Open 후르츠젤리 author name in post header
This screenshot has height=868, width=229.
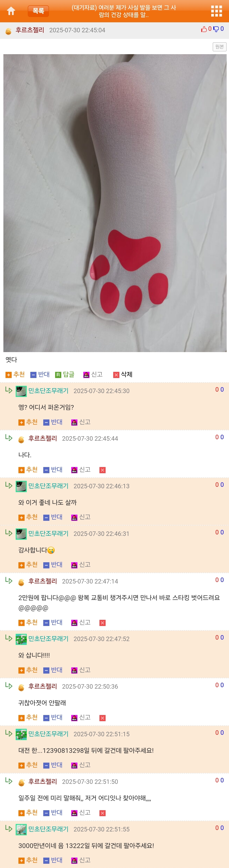tap(30, 30)
